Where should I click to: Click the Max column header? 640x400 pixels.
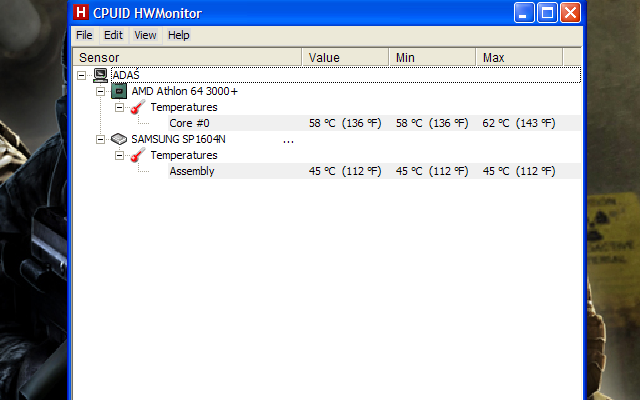coord(519,58)
